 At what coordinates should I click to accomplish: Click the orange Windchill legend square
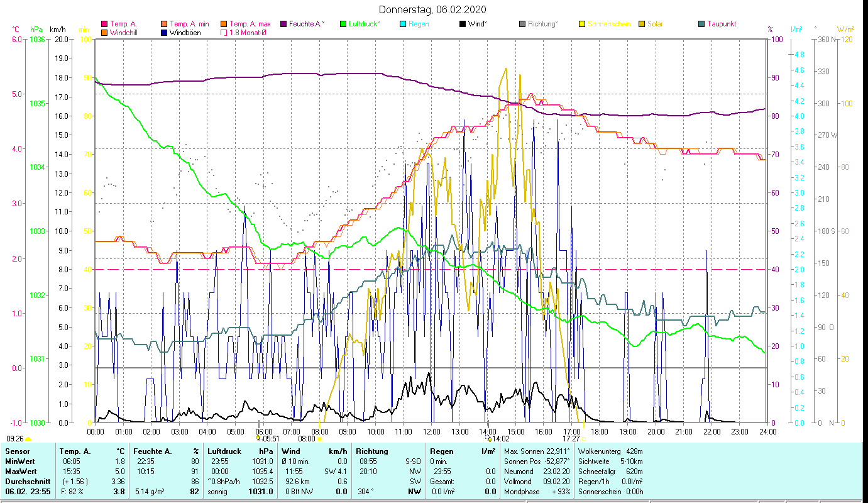click(104, 33)
